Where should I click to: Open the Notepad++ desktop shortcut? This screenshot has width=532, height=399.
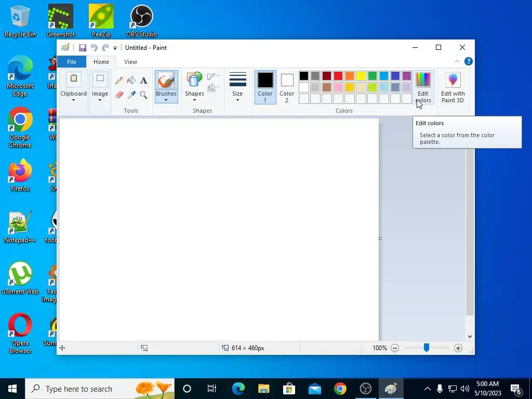20,227
